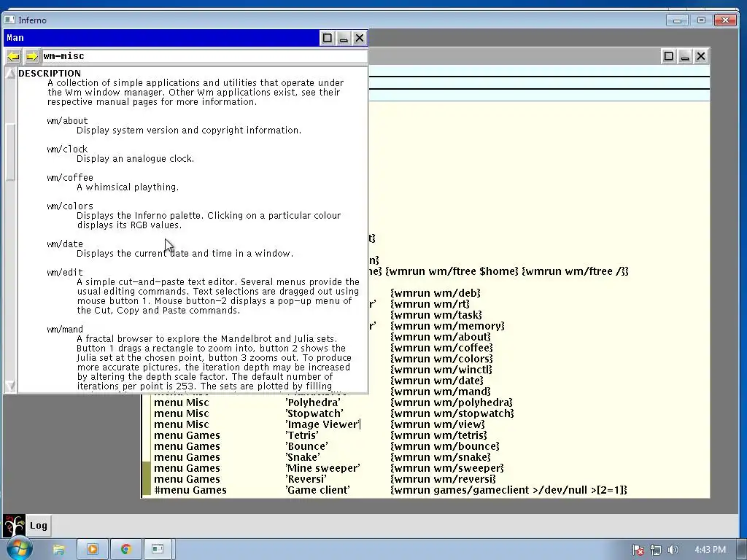747x560 pixels.
Task: Click {wmrun wm/ftree $home} in the editor
Action: coord(452,272)
